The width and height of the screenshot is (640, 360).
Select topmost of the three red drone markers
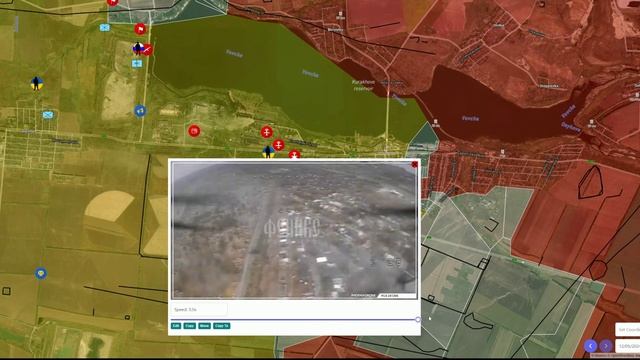267,132
